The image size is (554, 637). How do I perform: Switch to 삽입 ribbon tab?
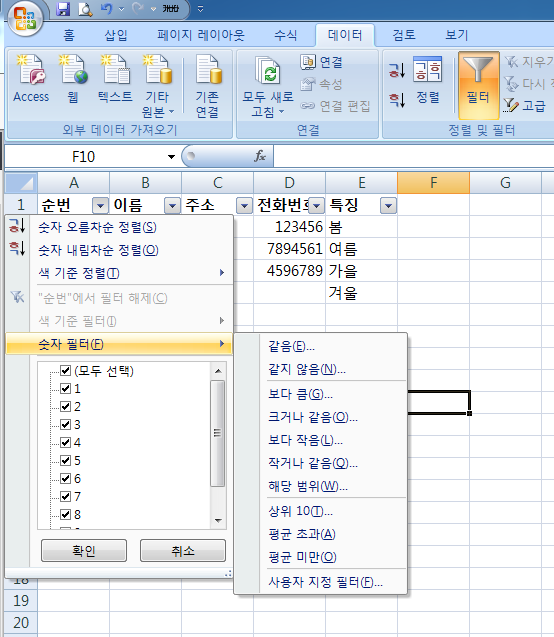pos(116,35)
